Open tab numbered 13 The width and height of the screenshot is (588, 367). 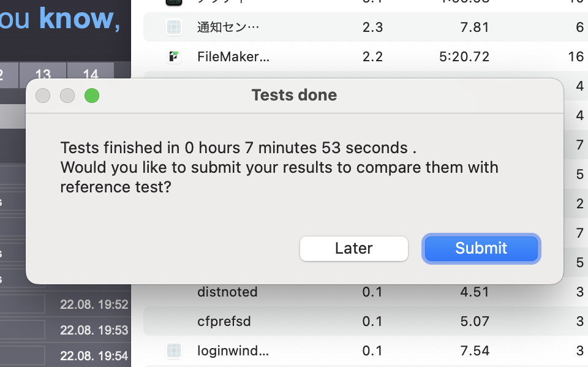point(43,74)
